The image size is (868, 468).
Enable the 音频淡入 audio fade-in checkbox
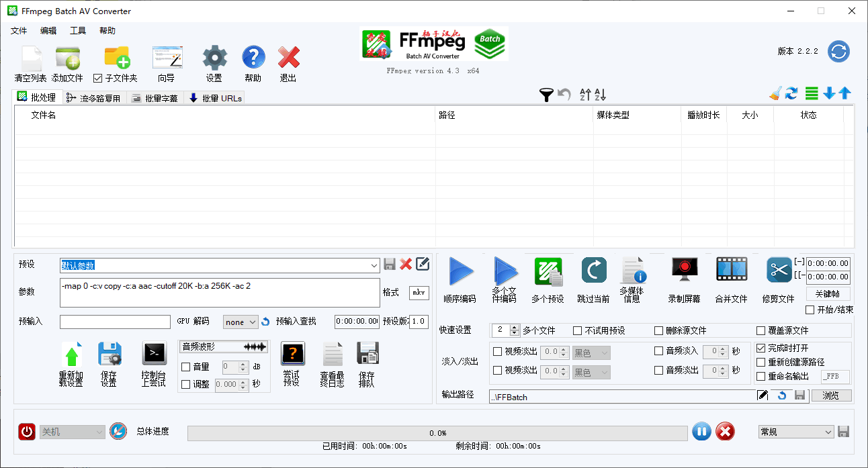click(659, 351)
